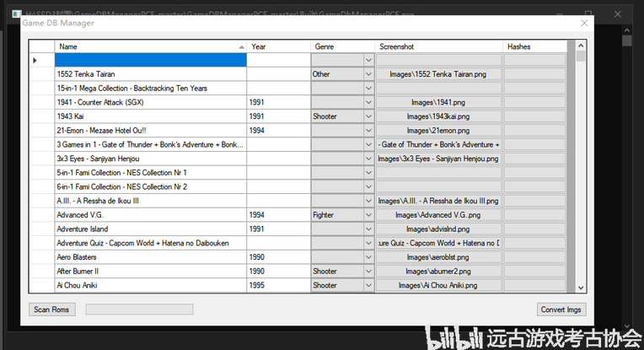The width and height of the screenshot is (644, 350).
Task: Click the current row indicator arrow
Action: point(35,61)
